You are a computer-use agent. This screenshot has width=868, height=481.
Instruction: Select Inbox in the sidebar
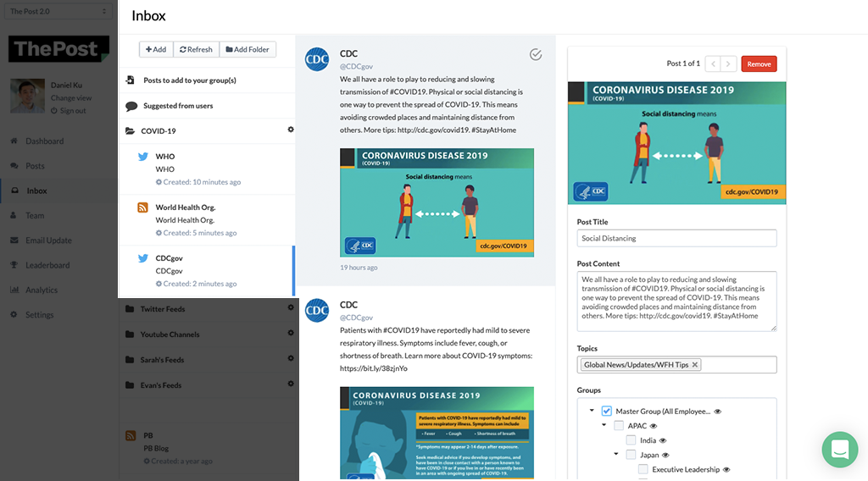[x=36, y=191]
